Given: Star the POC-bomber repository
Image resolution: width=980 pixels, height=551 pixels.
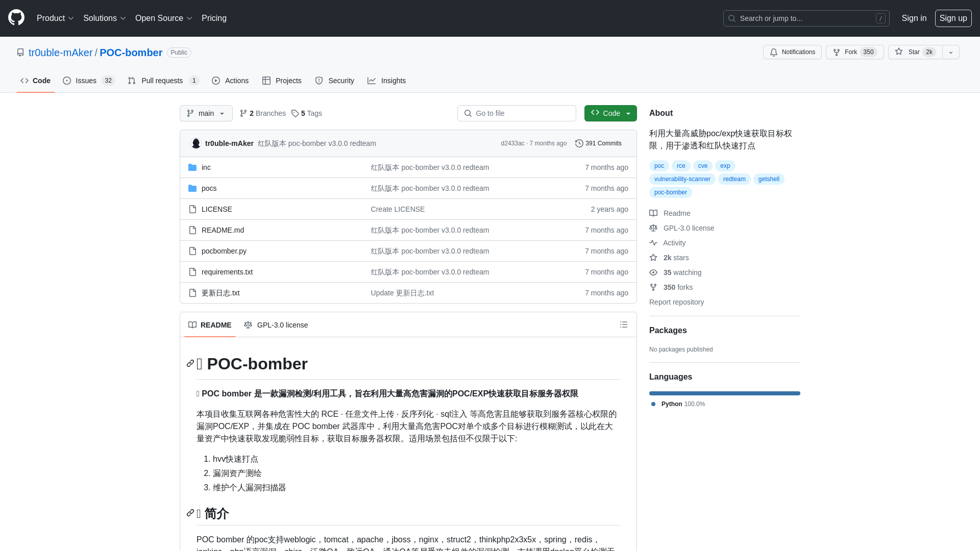Looking at the screenshot, I should click(915, 52).
